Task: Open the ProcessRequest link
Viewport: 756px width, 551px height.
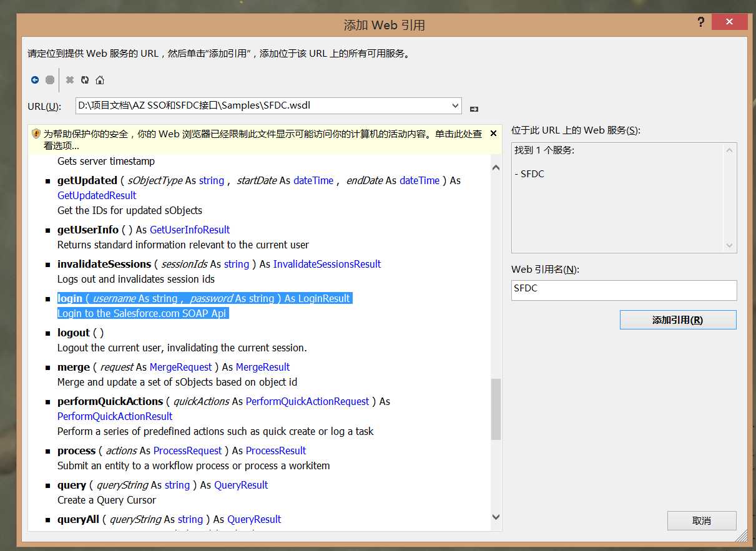Action: pyautogui.click(x=187, y=451)
